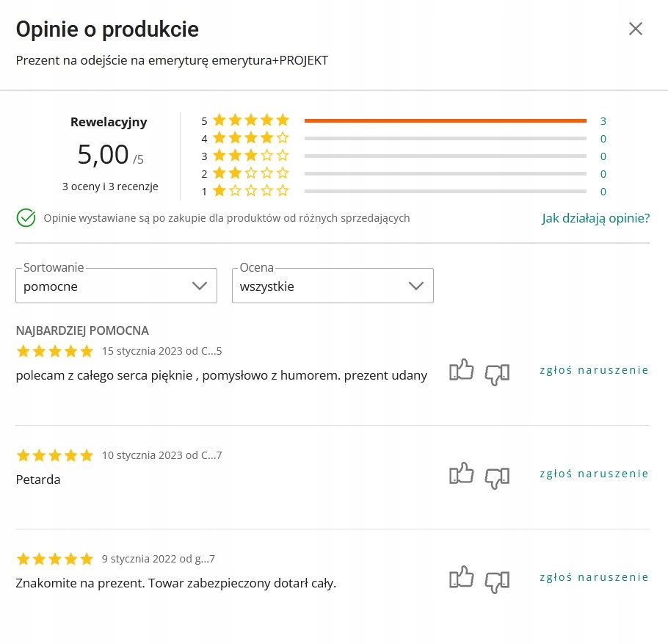668x644 pixels.
Task: Close the 'Opinie o produkcie' dialog
Action: 635,29
